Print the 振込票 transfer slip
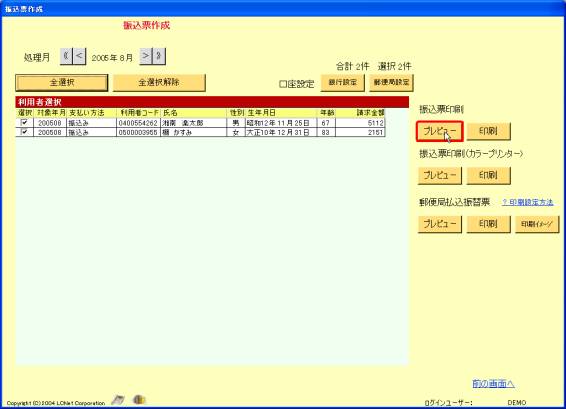Image resolution: width=566 pixels, height=409 pixels. point(488,131)
